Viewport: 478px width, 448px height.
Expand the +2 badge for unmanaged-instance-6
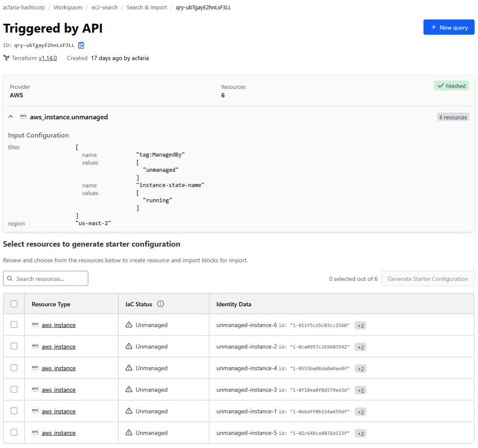(x=360, y=325)
